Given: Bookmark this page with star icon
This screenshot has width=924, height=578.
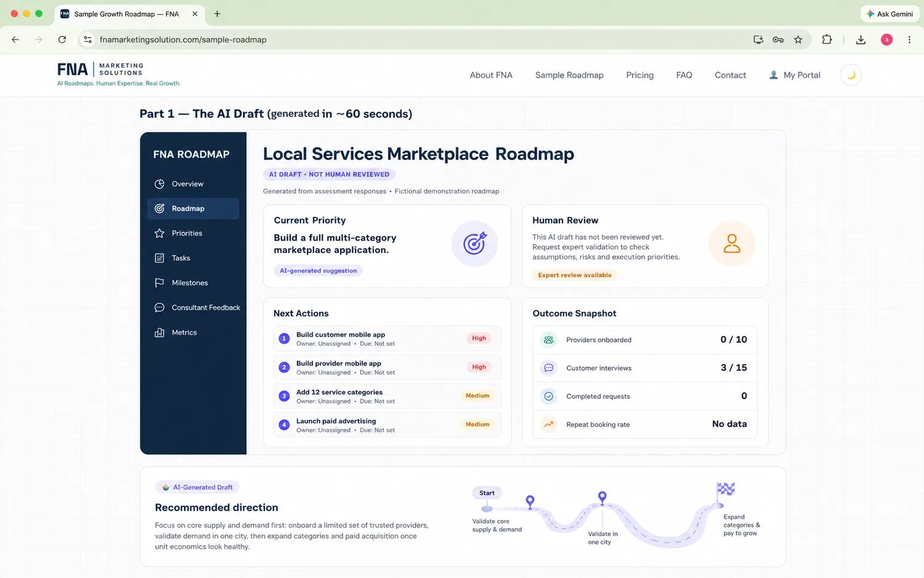Looking at the screenshot, I should point(798,39).
